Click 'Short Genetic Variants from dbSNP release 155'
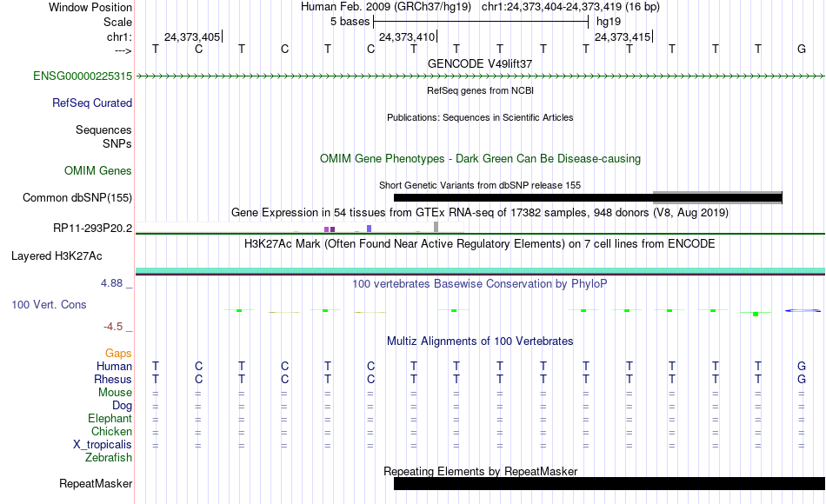826x504 pixels. [480, 185]
